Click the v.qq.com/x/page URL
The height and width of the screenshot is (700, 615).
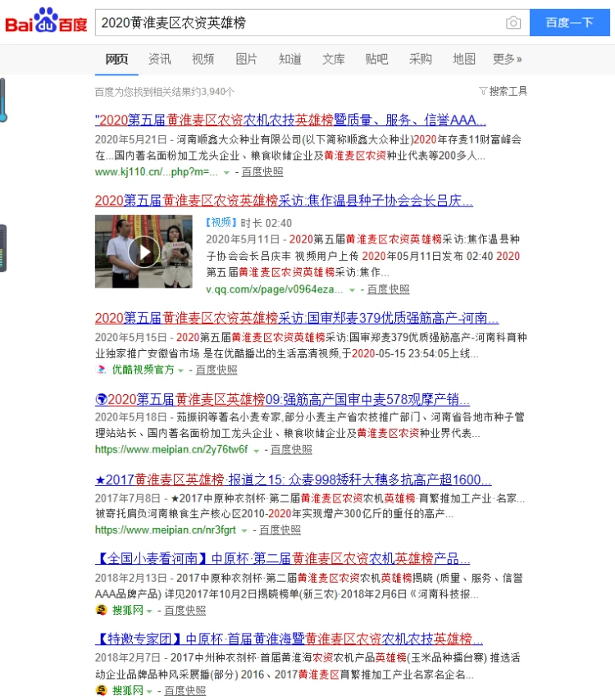click(x=274, y=289)
